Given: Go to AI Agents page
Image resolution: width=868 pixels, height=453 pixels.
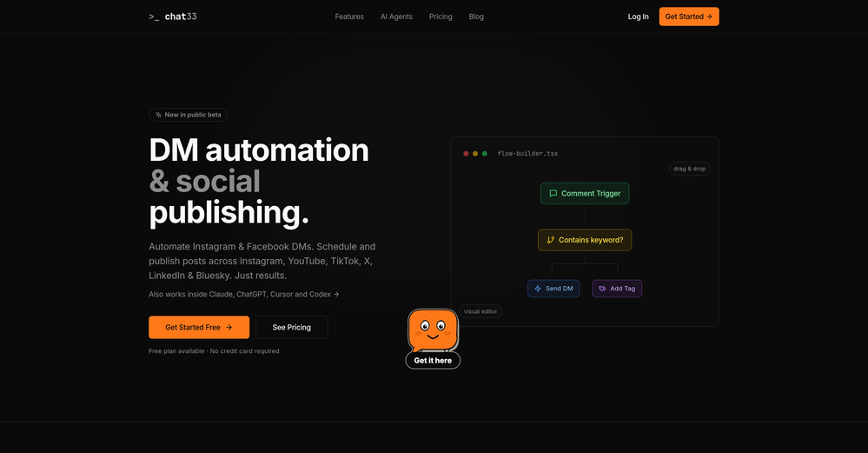Looking at the screenshot, I should click(x=396, y=17).
